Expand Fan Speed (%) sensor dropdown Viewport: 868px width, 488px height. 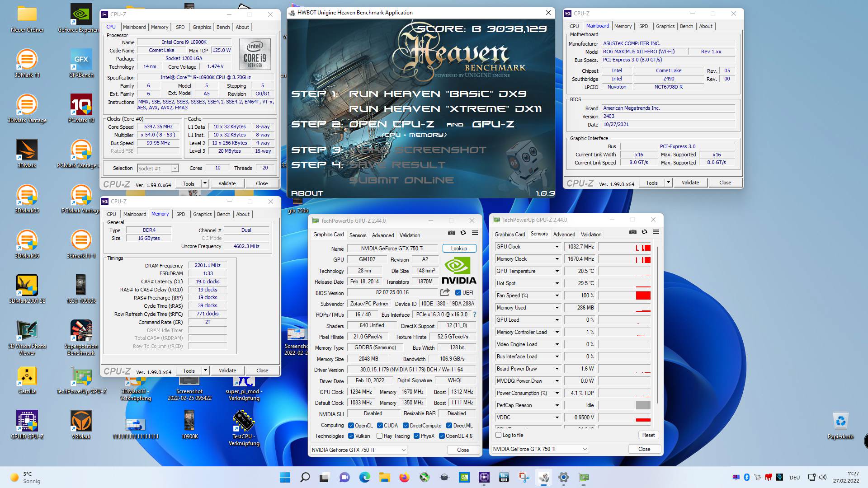557,296
